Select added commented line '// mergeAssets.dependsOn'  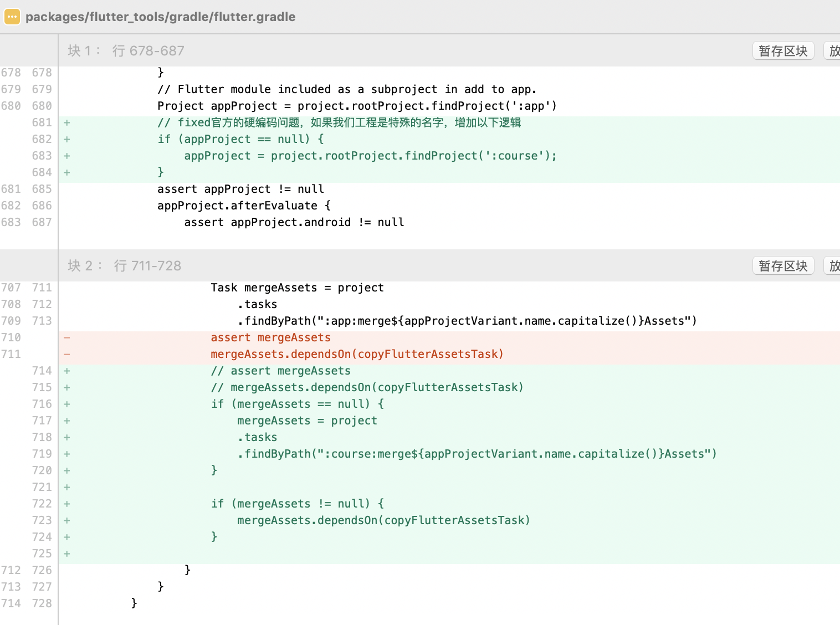pos(367,387)
